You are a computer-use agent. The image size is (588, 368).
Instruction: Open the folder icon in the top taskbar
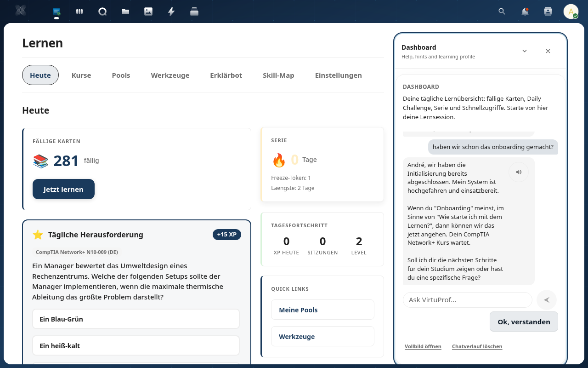coord(125,11)
